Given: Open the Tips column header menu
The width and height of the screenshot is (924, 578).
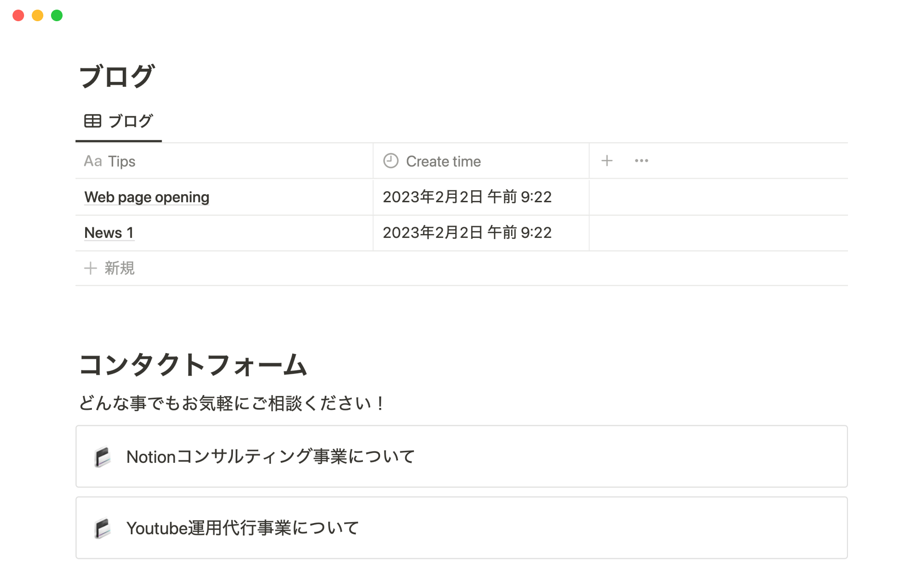Looking at the screenshot, I should tap(122, 161).
